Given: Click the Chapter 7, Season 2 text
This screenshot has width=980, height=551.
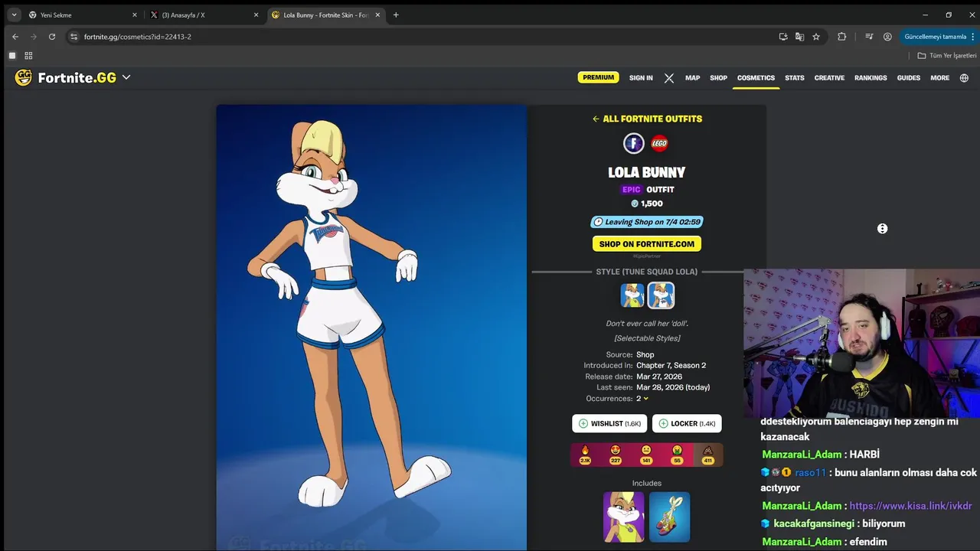Looking at the screenshot, I should click(x=671, y=366).
